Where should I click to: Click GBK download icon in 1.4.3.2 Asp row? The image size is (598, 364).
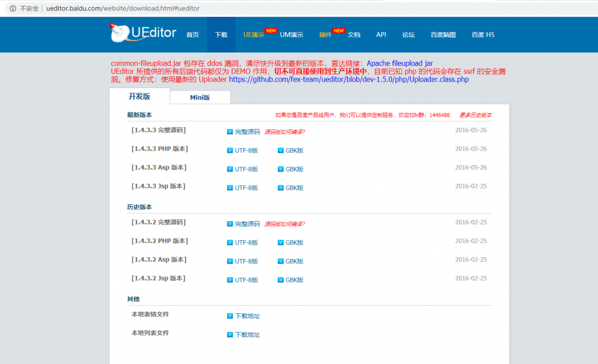(x=281, y=261)
